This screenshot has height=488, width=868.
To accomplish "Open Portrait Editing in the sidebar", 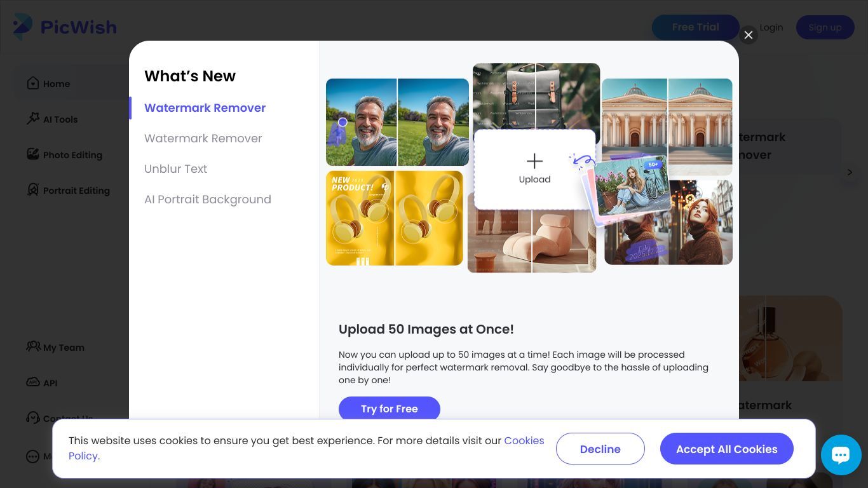I will (76, 191).
